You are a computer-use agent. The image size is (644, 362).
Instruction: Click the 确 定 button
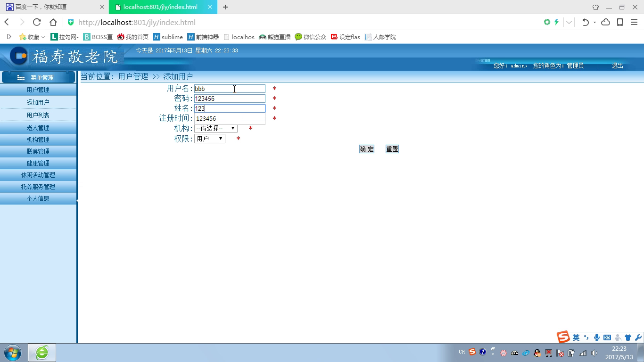367,149
